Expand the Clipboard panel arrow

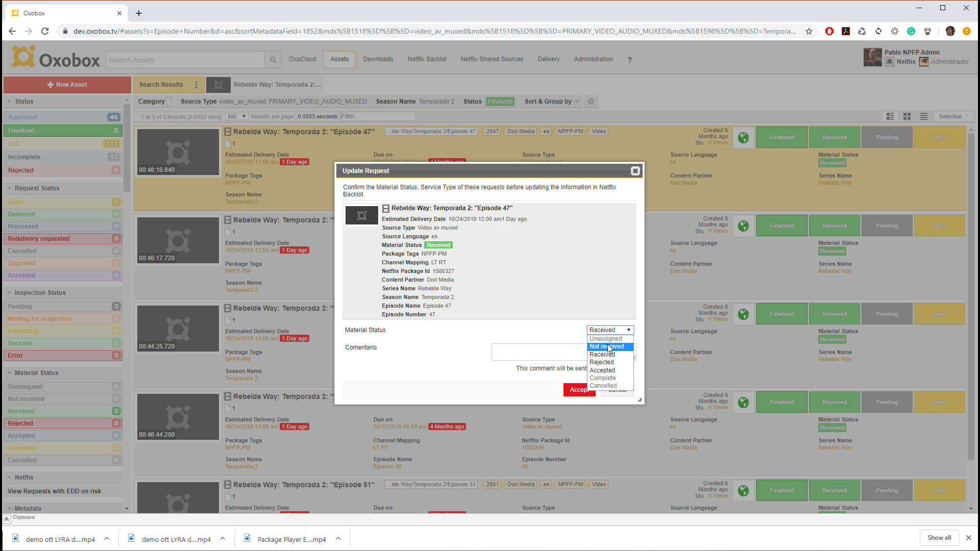(7, 518)
